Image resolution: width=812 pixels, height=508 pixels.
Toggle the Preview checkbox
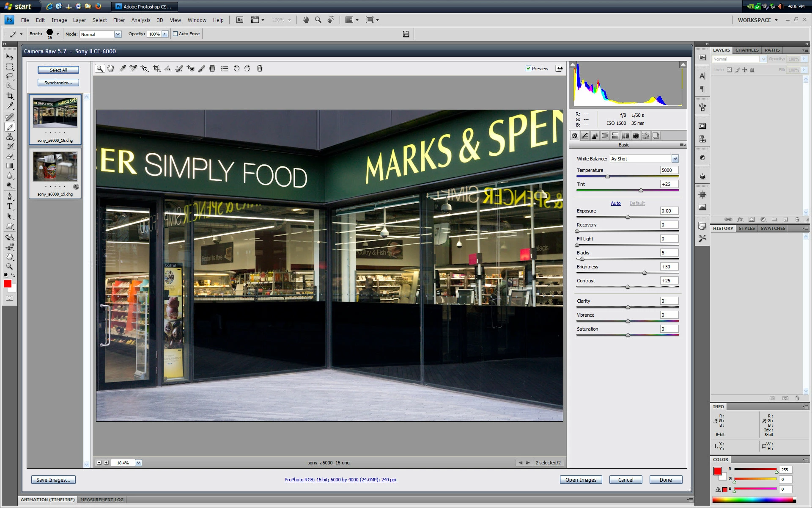tap(528, 69)
